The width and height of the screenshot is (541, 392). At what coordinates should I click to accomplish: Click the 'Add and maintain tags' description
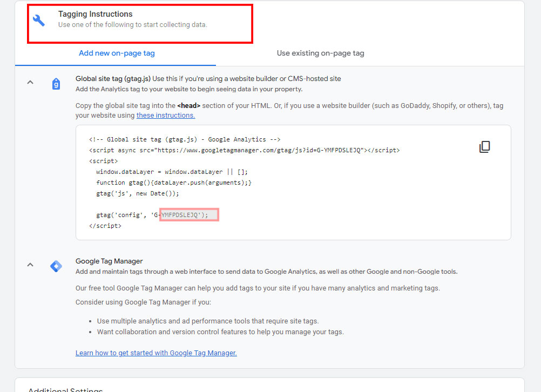(x=266, y=272)
